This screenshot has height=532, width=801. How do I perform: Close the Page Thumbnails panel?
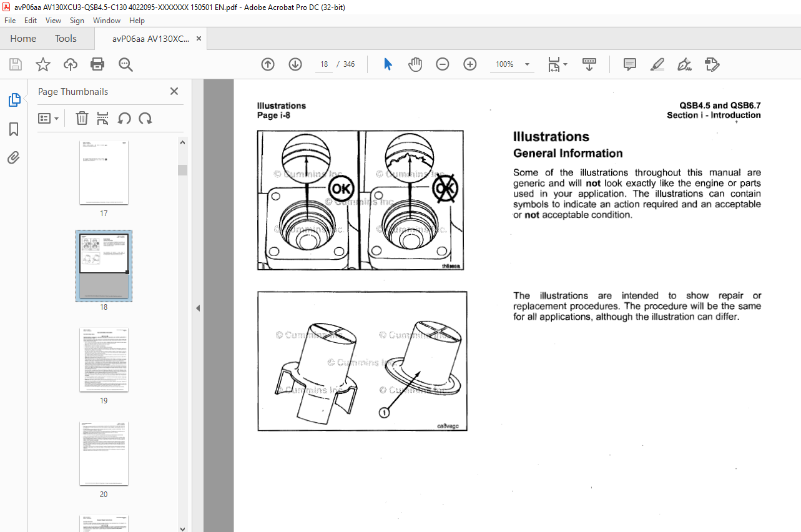pyautogui.click(x=174, y=91)
